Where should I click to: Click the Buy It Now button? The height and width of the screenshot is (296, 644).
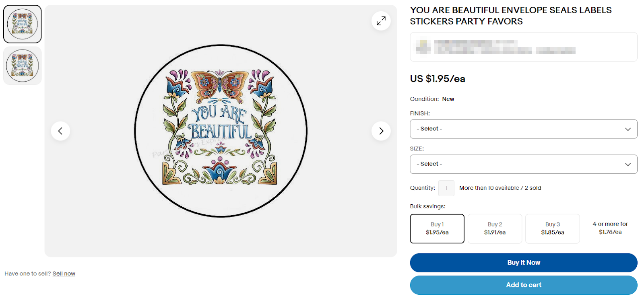tap(523, 262)
